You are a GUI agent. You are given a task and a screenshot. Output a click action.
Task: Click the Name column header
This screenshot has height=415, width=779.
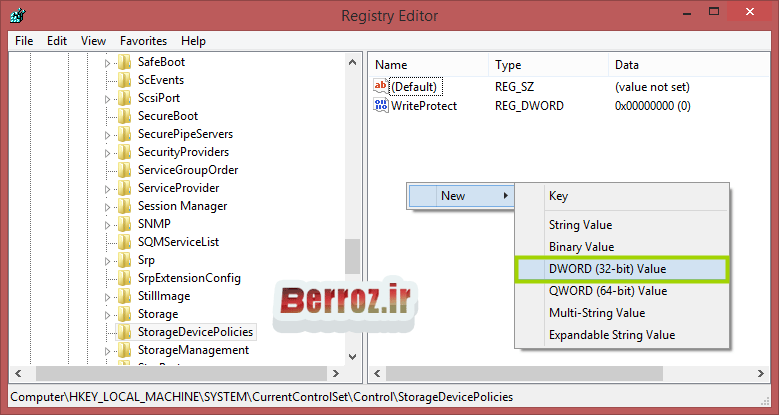point(391,65)
